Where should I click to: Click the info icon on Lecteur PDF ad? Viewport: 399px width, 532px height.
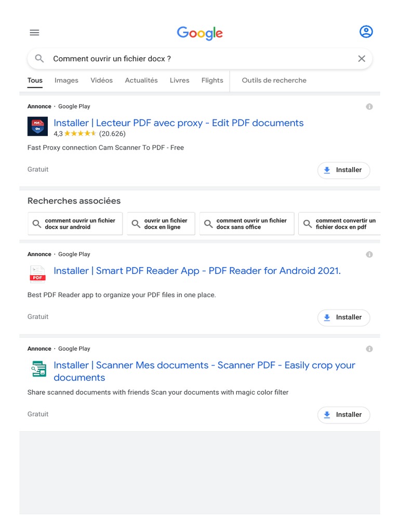coord(369,107)
